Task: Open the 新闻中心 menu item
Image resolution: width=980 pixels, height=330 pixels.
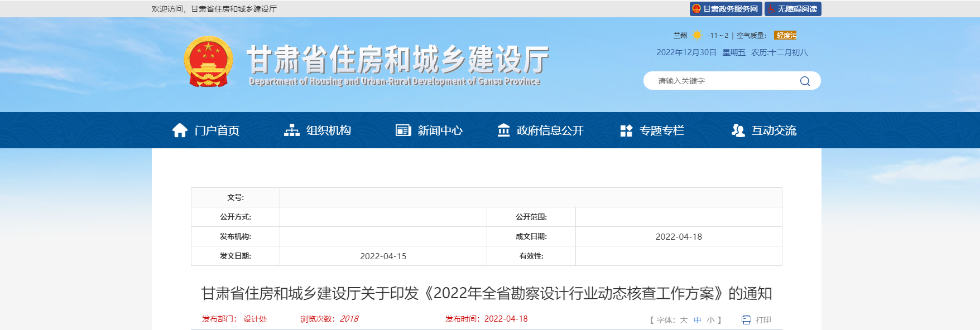Action: 440,130
